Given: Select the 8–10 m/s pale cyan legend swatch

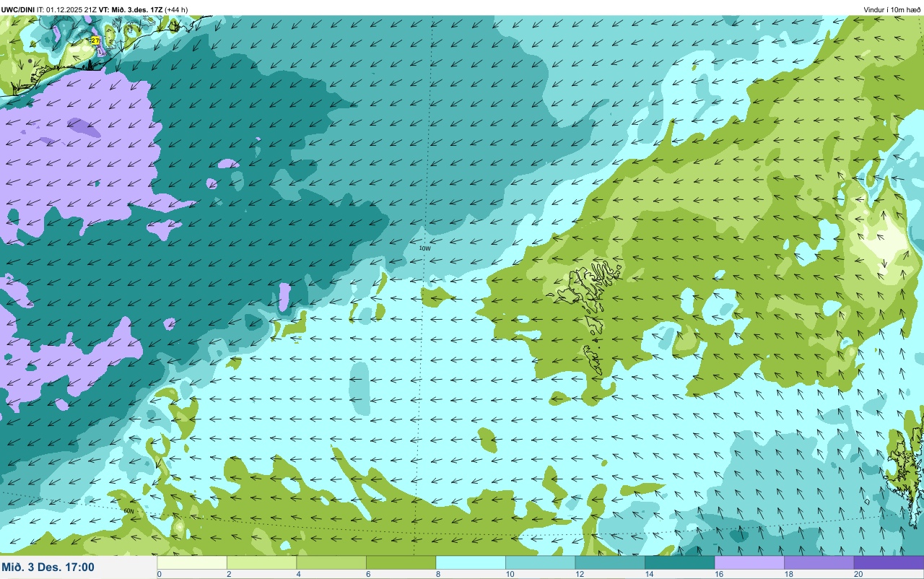Looking at the screenshot, I should 471,562.
